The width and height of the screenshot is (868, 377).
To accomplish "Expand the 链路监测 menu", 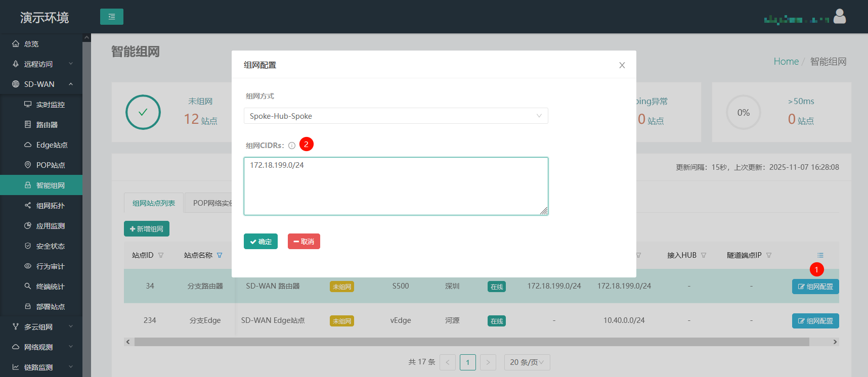I will coord(41,367).
